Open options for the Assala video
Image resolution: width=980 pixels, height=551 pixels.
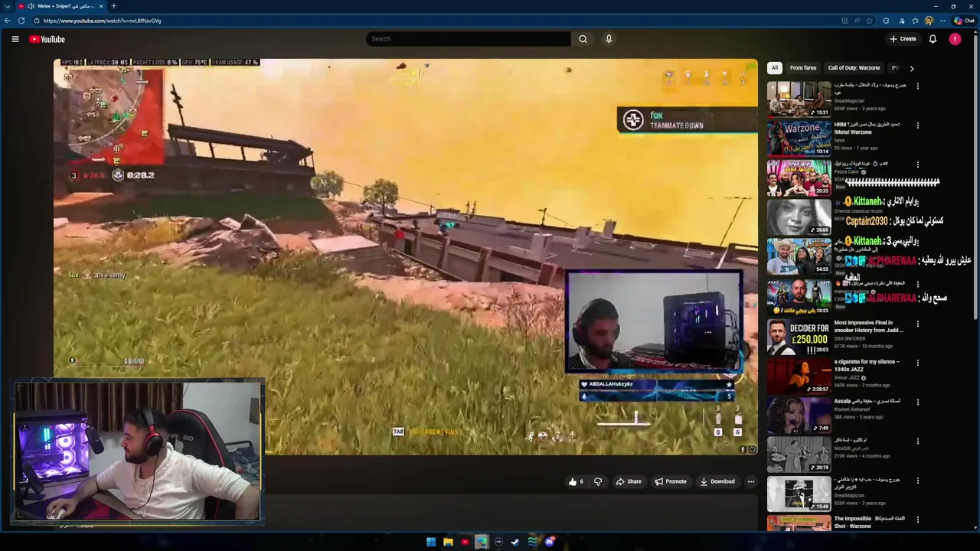(918, 402)
